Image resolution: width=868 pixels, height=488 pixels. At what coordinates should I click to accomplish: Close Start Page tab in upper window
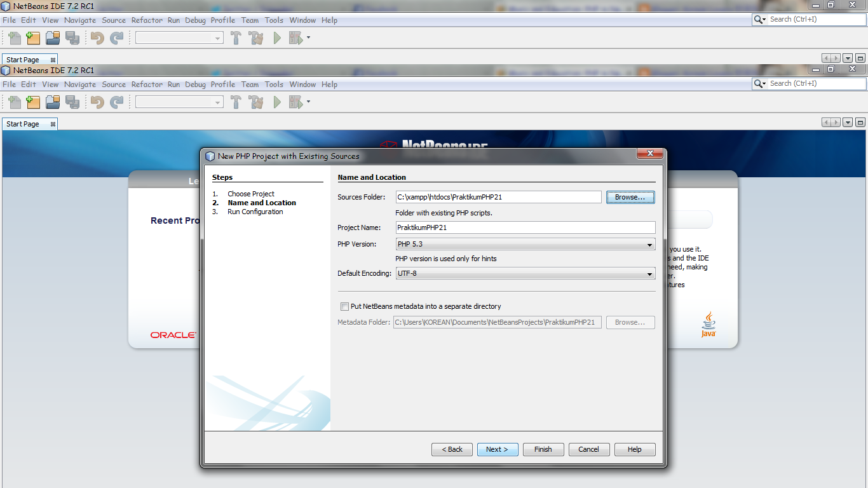click(53, 60)
